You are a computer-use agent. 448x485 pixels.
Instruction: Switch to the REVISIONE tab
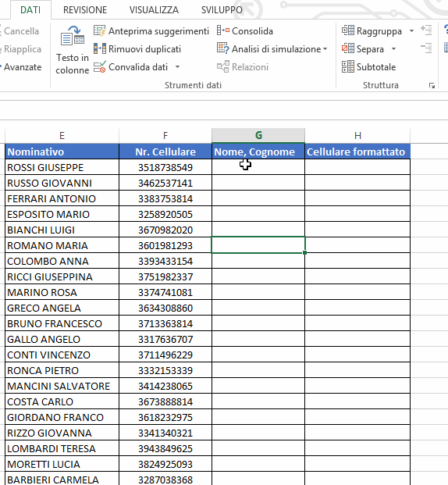click(85, 10)
